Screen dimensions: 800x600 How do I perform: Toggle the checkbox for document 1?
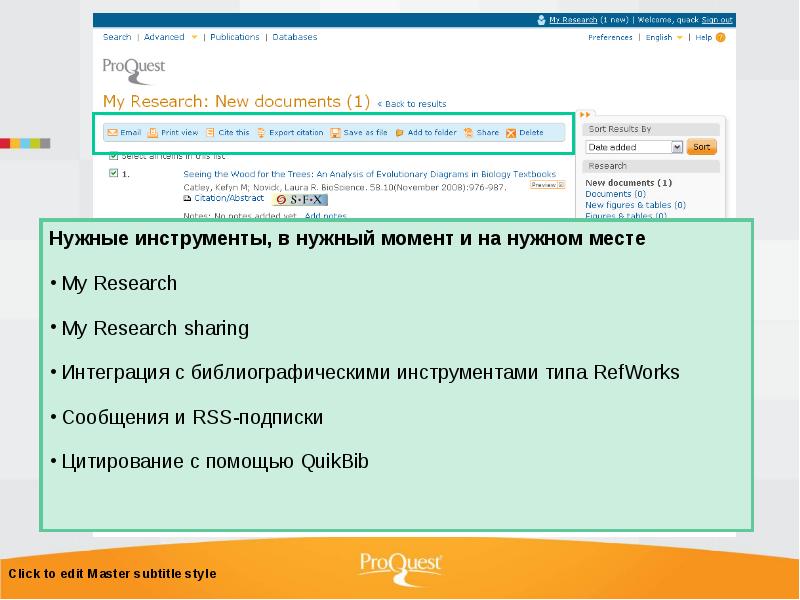113,173
